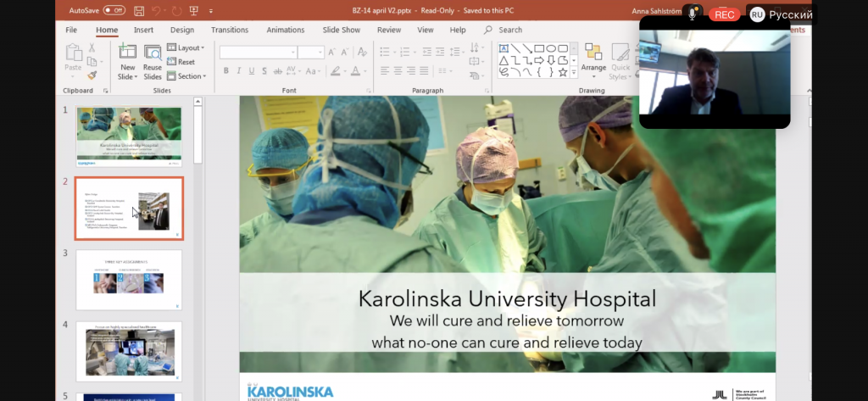Click the Redo icon in title bar
The image size is (868, 401).
pyautogui.click(x=176, y=10)
